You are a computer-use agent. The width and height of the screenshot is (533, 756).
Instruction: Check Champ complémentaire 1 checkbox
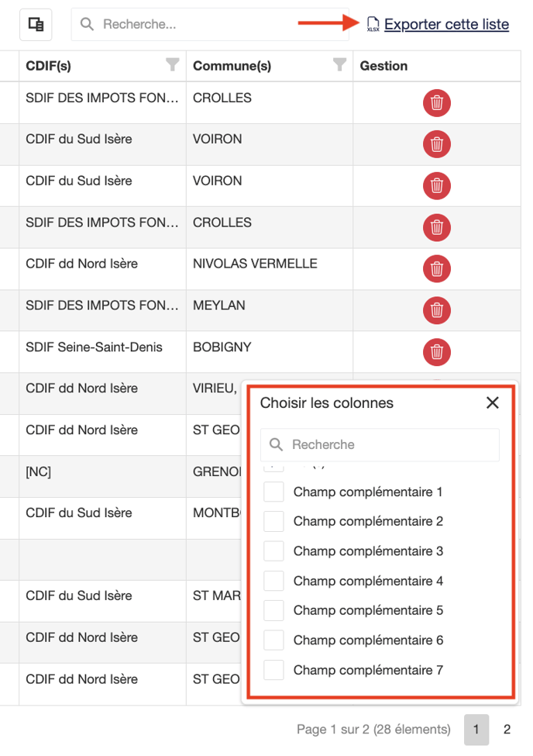(x=273, y=492)
